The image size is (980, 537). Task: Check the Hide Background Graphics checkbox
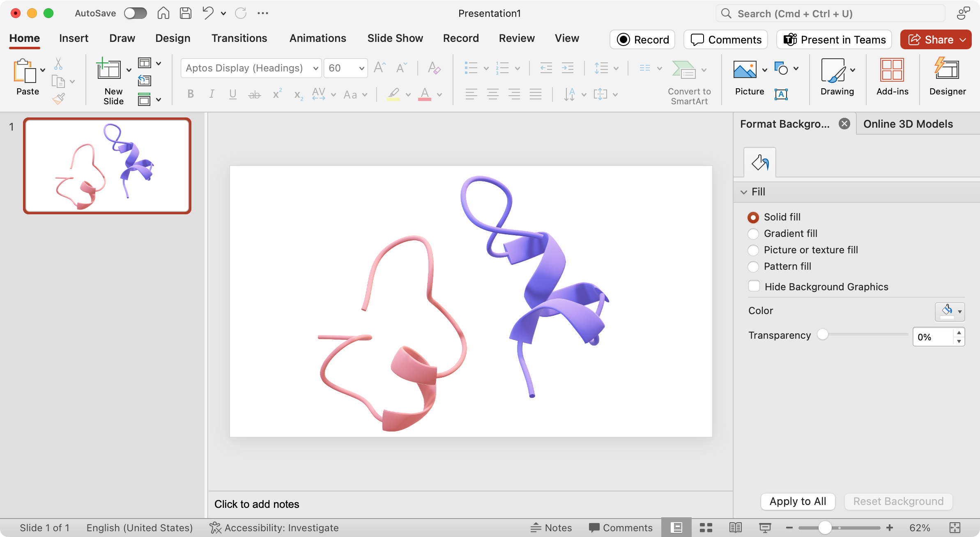[754, 286]
